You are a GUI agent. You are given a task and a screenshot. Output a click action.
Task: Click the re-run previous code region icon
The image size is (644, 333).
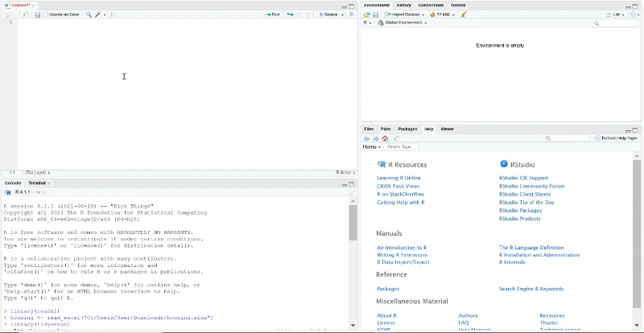(290, 14)
